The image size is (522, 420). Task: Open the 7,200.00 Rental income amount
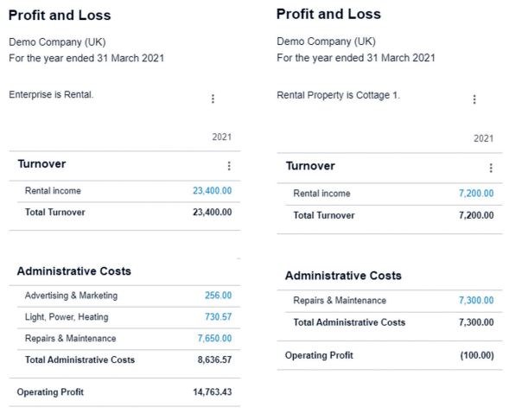pyautogui.click(x=476, y=194)
